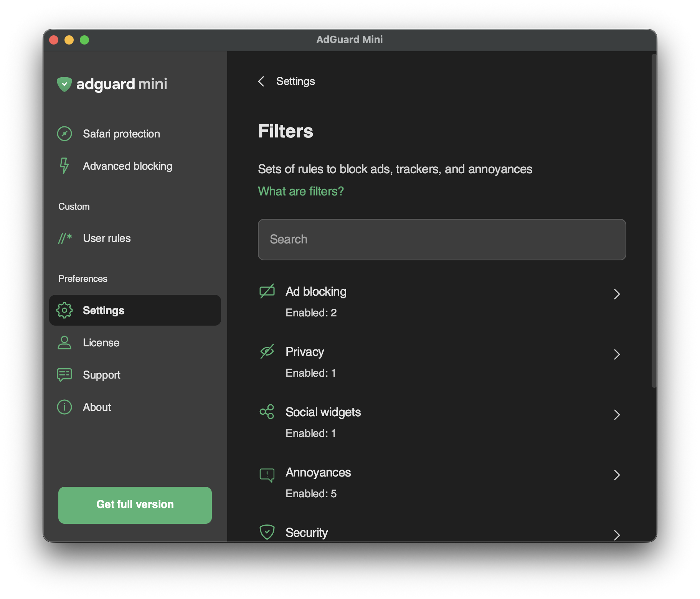Click the Ad blocking crossed-ad icon
The image size is (700, 599).
(x=267, y=291)
